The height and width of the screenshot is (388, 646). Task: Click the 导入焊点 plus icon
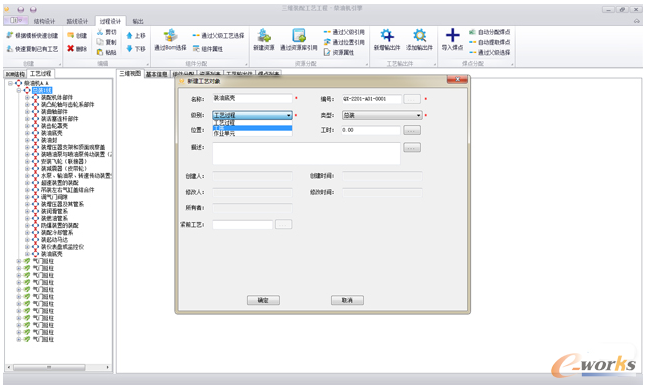452,35
